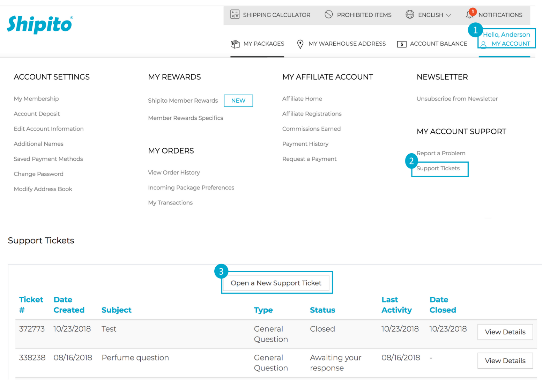Click the warehouse address pin icon

pos(300,44)
